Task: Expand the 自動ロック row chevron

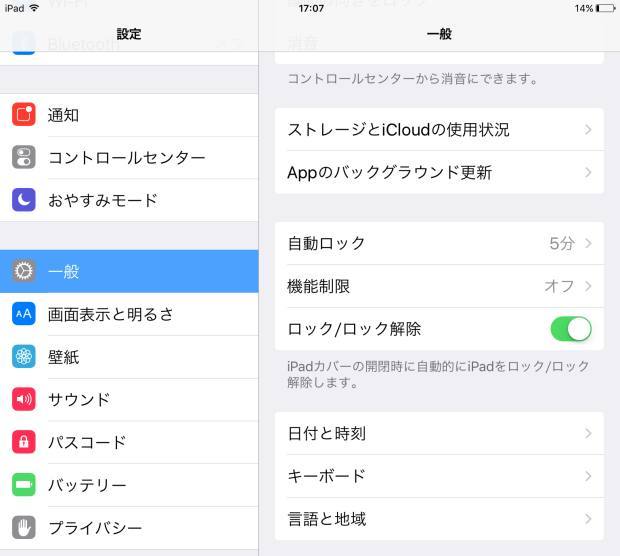Action: (x=588, y=243)
